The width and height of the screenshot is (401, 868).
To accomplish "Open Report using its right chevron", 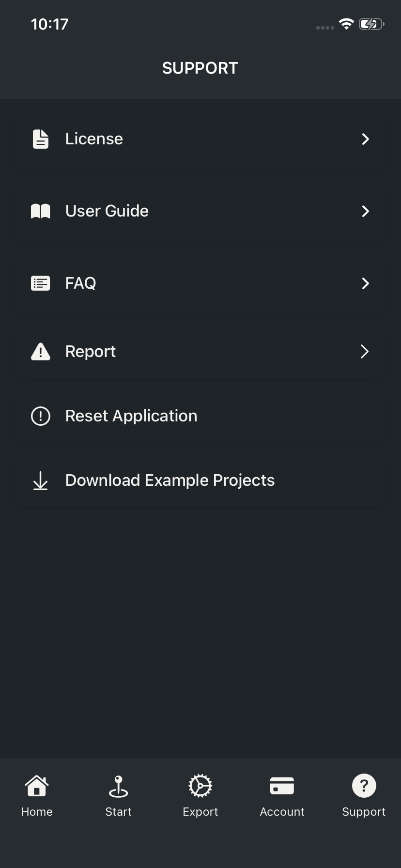I will click(x=365, y=352).
